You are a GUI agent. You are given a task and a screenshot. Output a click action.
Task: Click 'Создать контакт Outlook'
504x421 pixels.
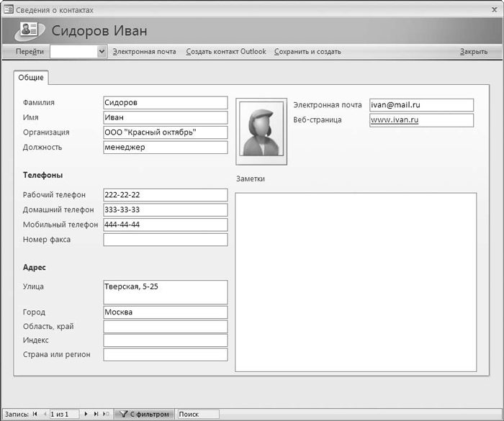(226, 52)
